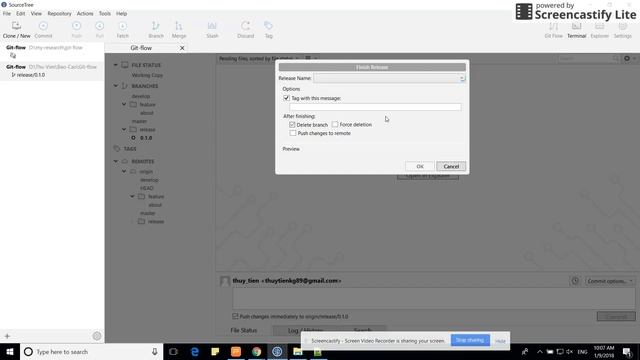The image size is (640, 360).
Task: Collapse the feature folder under BRANCHES
Action: [124, 104]
